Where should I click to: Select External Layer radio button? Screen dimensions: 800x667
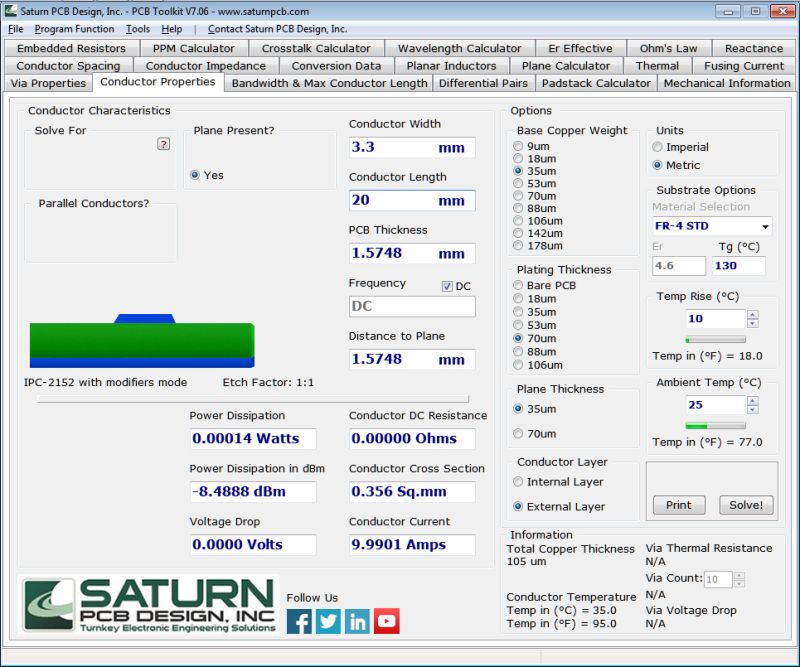point(518,506)
